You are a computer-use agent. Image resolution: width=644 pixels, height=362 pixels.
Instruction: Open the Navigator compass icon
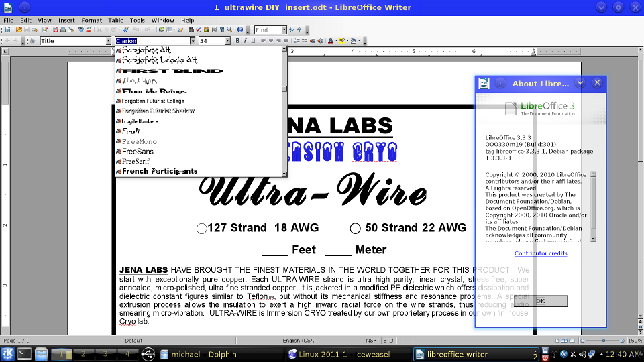[x=199, y=29]
